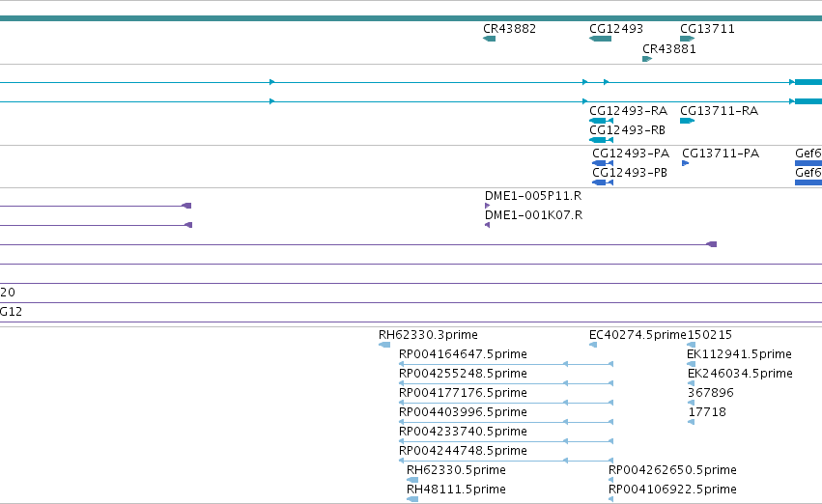822x504 pixels.
Task: Click the CR43882 teal gene arrow glyph
Action: [x=489, y=39]
